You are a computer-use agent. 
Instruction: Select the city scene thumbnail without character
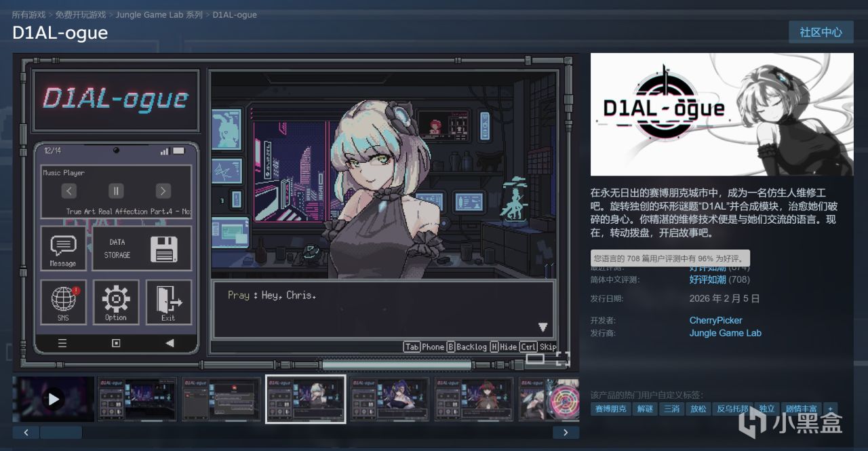coord(138,399)
